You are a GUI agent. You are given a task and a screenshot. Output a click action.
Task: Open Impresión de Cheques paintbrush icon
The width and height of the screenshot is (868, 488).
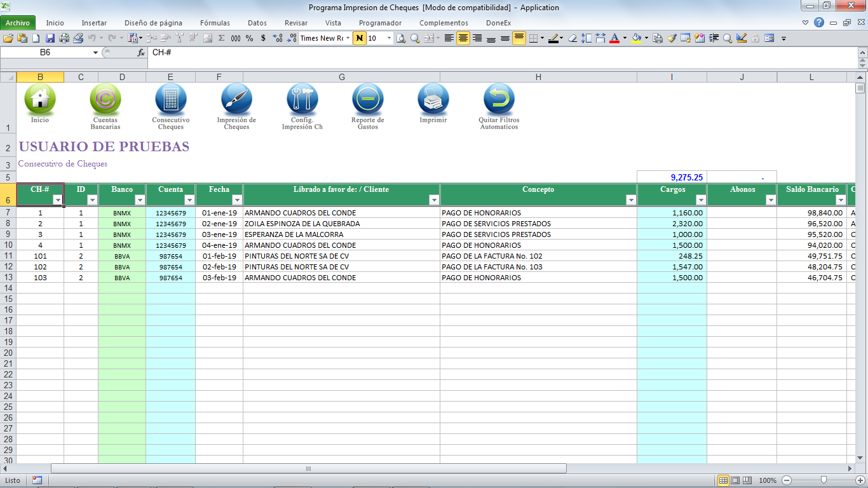pyautogui.click(x=236, y=99)
